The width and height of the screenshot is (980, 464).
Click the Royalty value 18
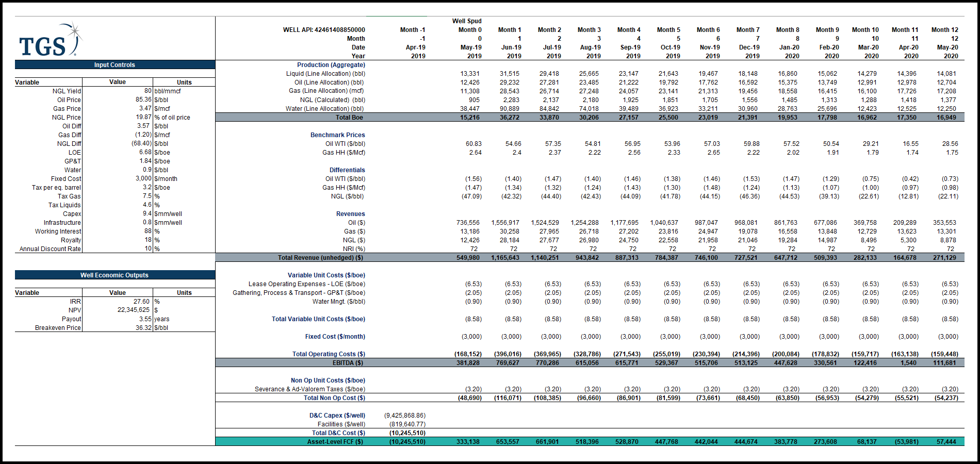148,240
